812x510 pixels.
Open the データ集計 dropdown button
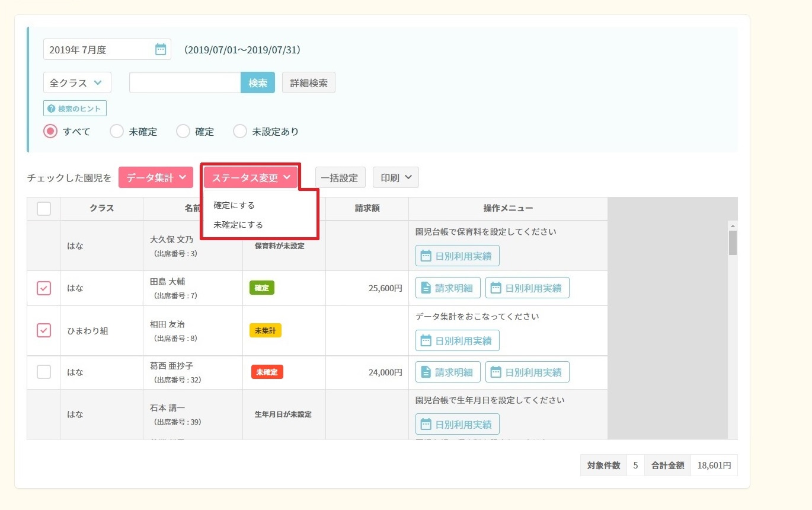[156, 177]
